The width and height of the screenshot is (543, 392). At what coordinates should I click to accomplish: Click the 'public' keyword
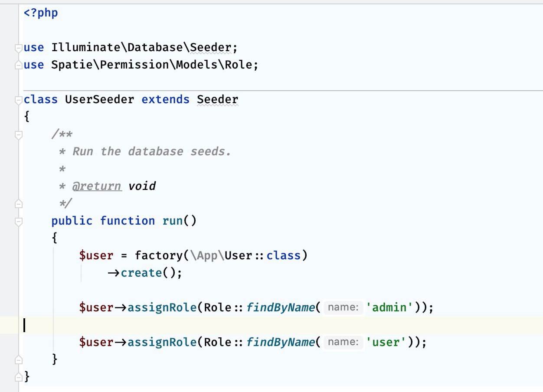tap(72, 221)
